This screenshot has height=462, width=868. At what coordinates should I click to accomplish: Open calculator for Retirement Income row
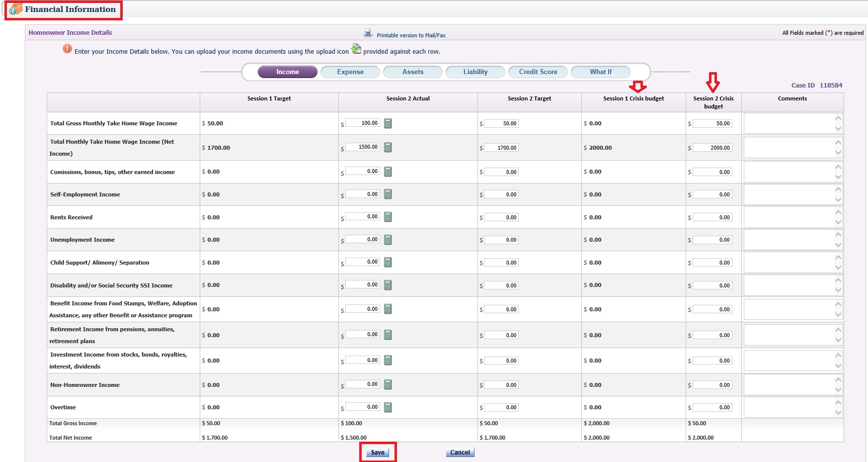[x=388, y=335]
